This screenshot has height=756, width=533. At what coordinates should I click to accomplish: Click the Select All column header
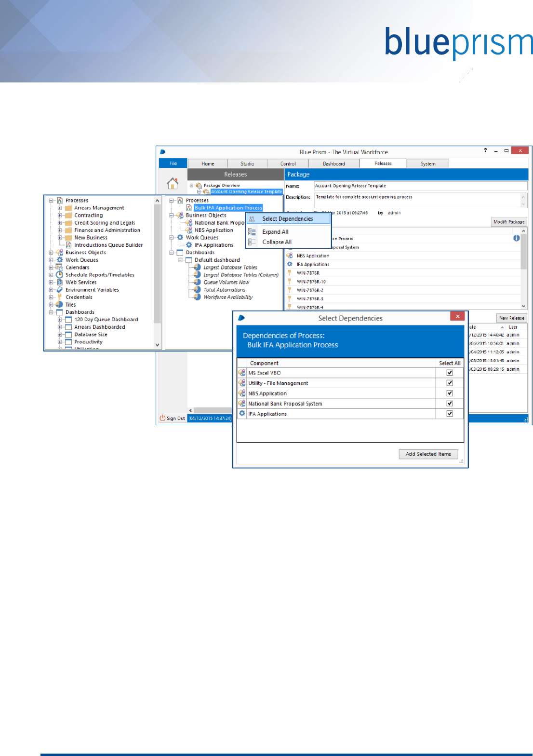click(x=450, y=363)
